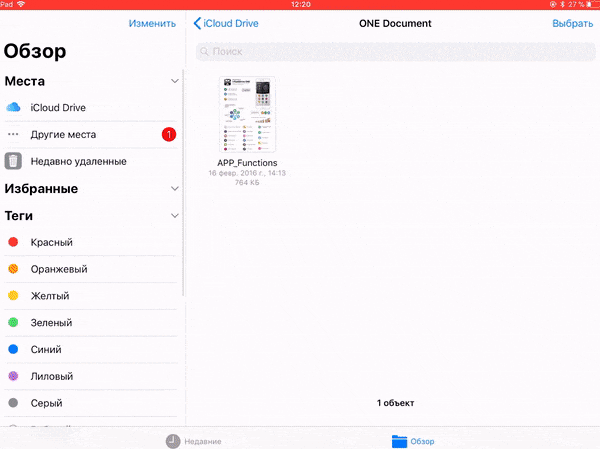Filter by the Красный tag label
Viewport: 600px width, 449px height.
[x=52, y=242]
